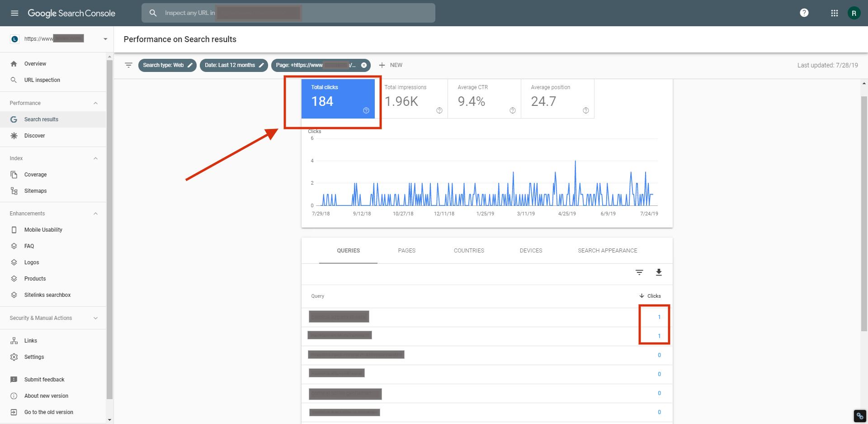Click the Submit feedback exclamation icon
868x424 pixels.
(x=14, y=380)
